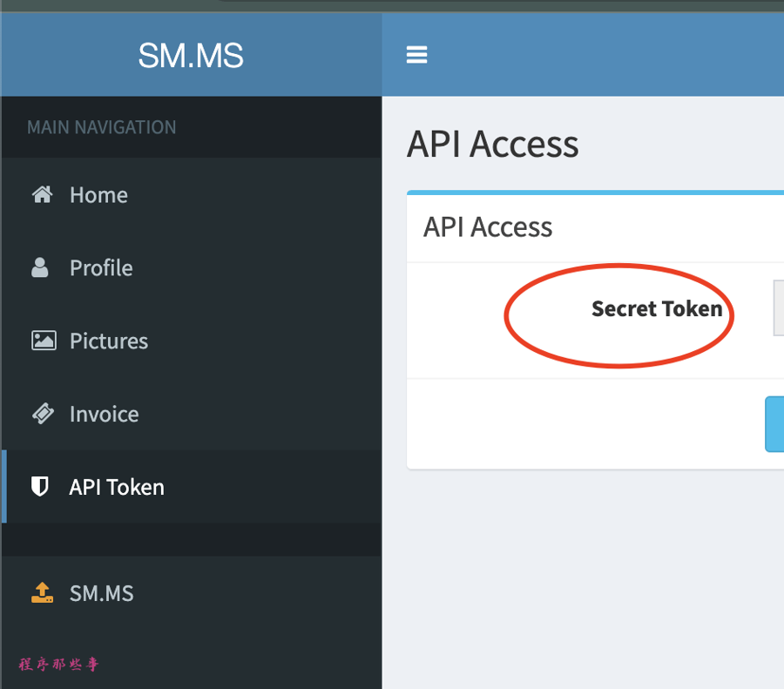
Task: Click the Home house icon
Action: [x=42, y=194]
